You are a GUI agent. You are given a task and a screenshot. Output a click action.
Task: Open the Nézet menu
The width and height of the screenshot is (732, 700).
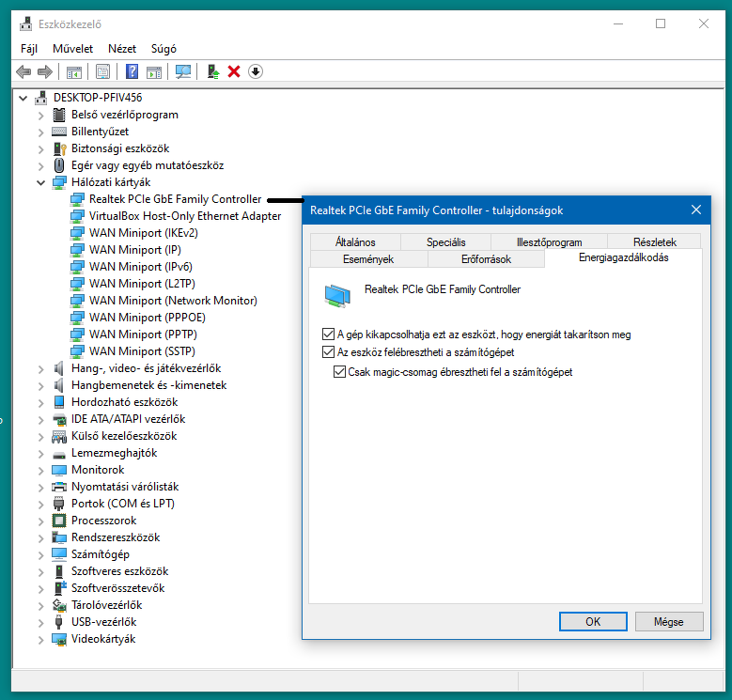coord(122,49)
